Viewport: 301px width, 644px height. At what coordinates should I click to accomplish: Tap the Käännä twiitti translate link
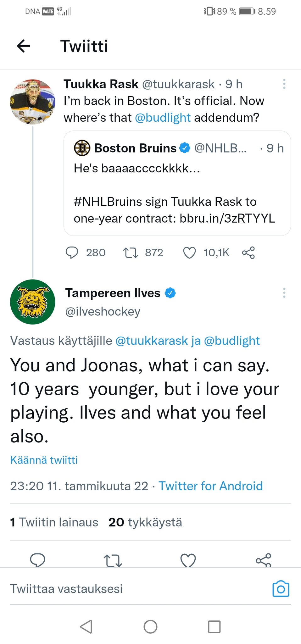click(x=44, y=460)
